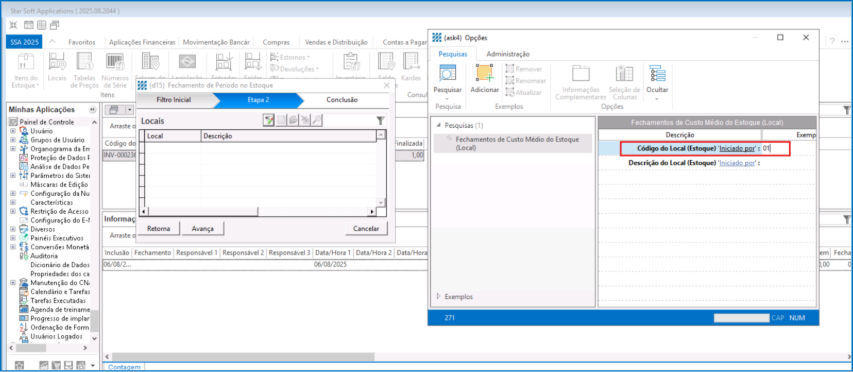Open the SSA 2025 application menu

coord(24,42)
